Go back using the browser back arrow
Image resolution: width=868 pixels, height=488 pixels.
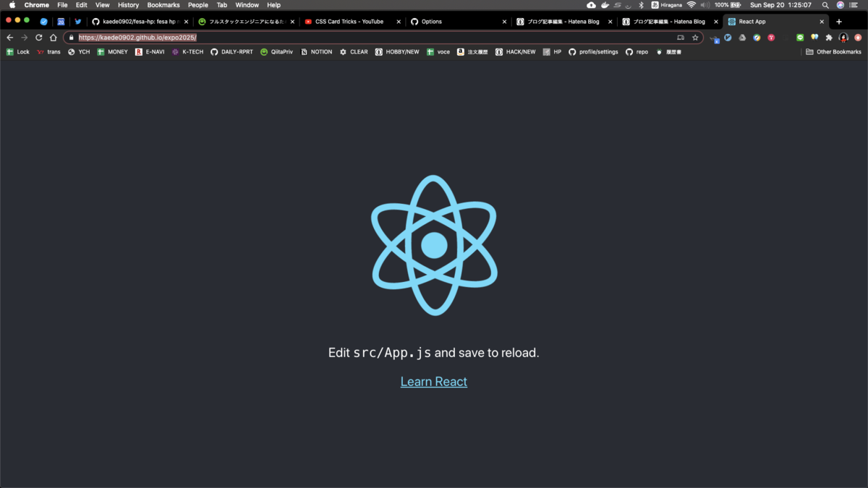pos(10,38)
